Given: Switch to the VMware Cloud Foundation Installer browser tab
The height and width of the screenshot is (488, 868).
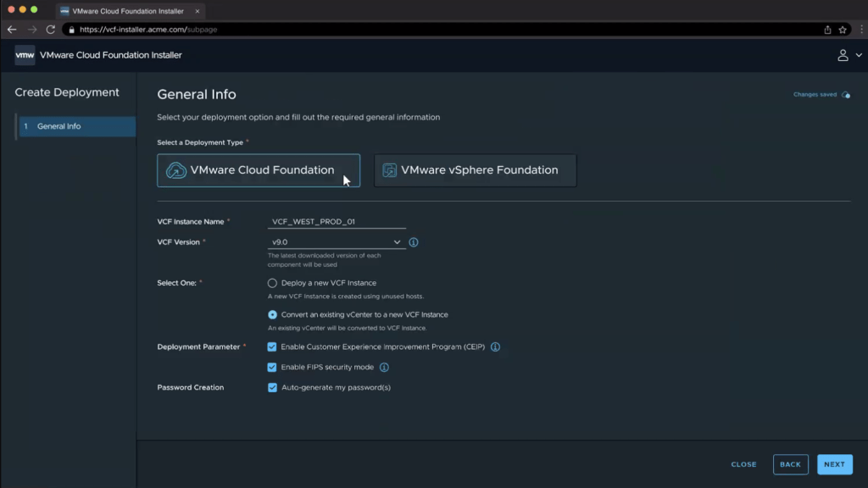Looking at the screenshot, I should (127, 10).
